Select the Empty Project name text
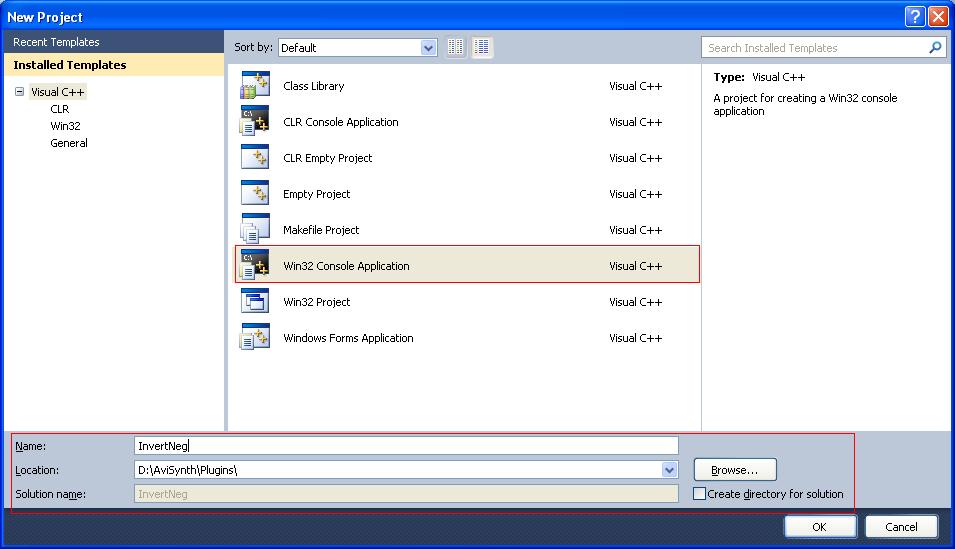This screenshot has width=955, height=549. [x=317, y=194]
